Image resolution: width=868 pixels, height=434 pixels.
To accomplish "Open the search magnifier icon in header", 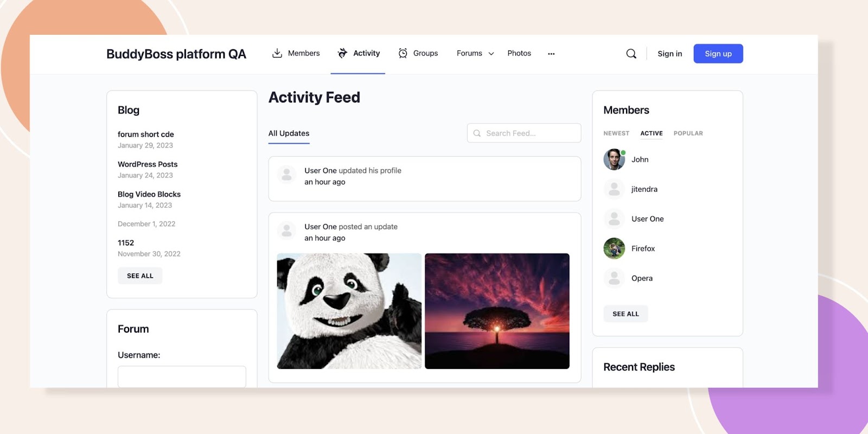I will (631, 54).
